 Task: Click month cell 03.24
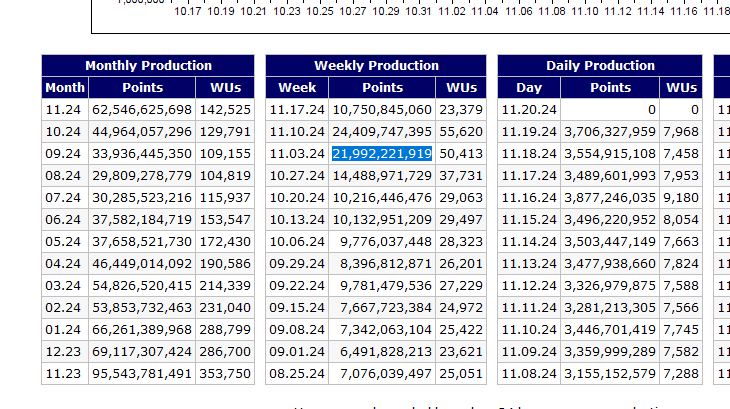[x=65, y=286]
